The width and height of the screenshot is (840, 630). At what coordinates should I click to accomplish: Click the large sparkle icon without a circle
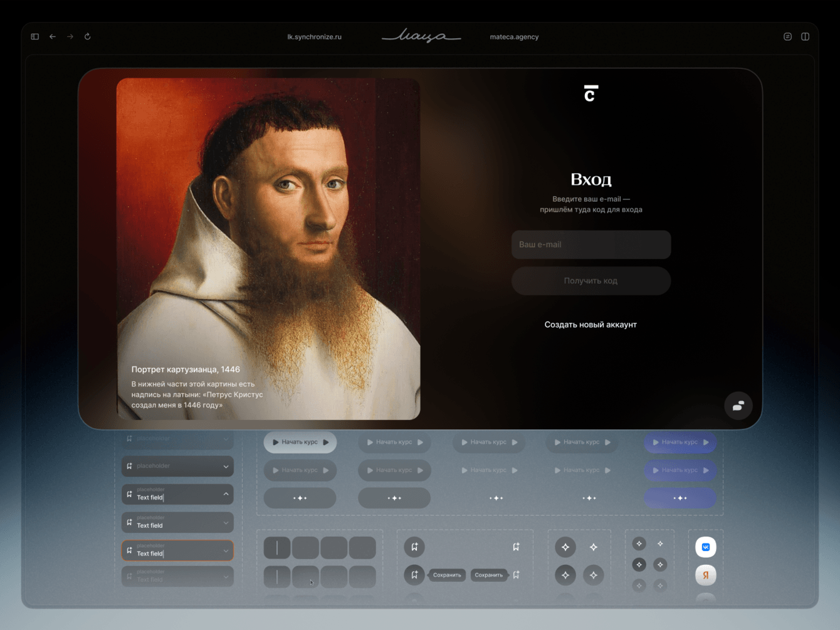(x=593, y=547)
